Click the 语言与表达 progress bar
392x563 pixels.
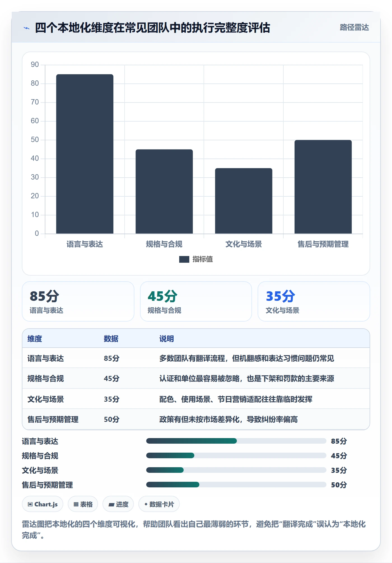pos(236,441)
